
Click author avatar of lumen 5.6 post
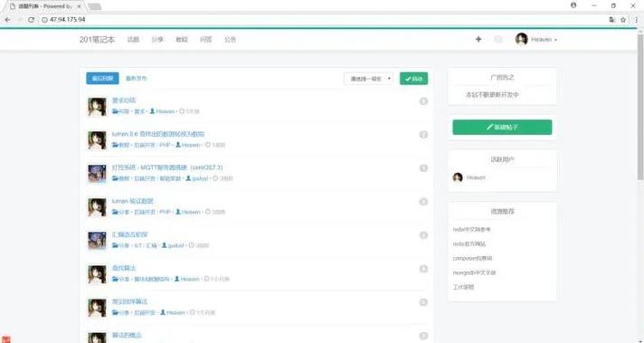tap(97, 140)
